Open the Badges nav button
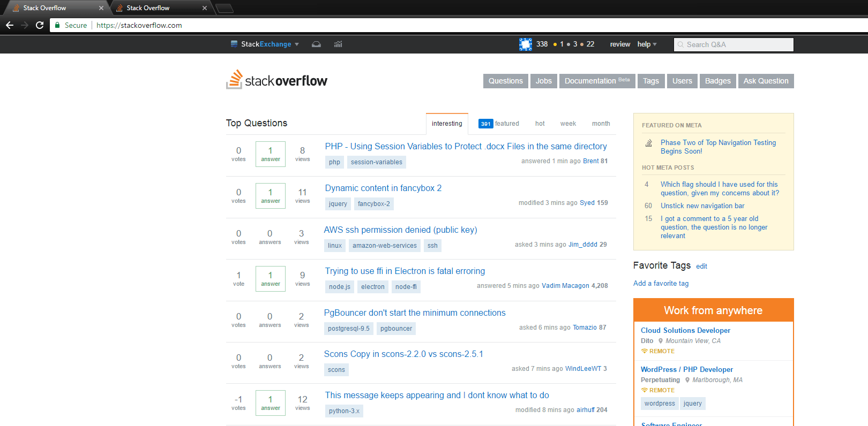868x426 pixels. tap(718, 81)
